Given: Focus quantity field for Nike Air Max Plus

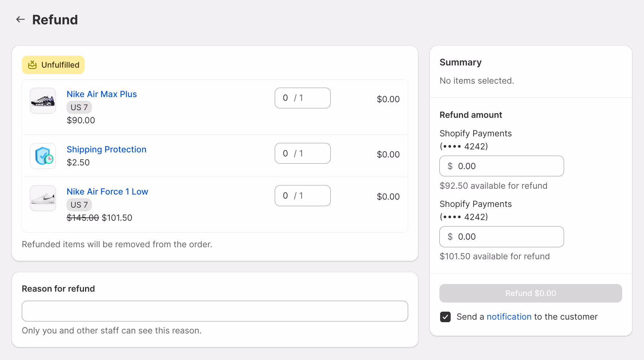Looking at the screenshot, I should pyautogui.click(x=303, y=98).
